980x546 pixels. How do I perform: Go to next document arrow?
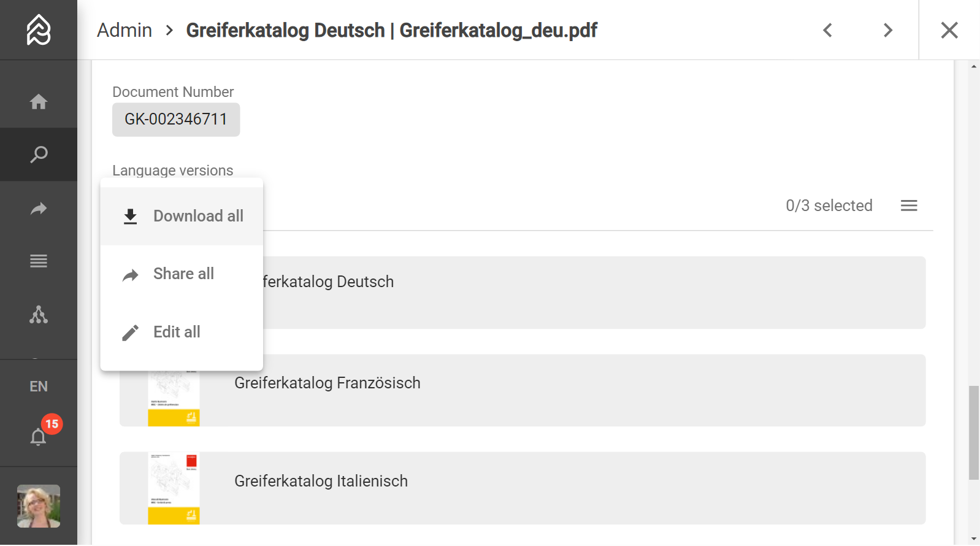click(x=887, y=30)
